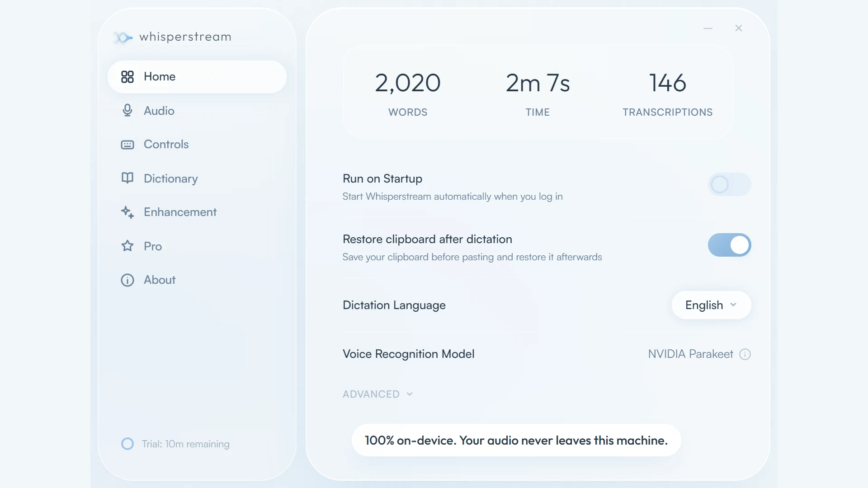
Task: Click the About info circle icon
Action: point(127,280)
